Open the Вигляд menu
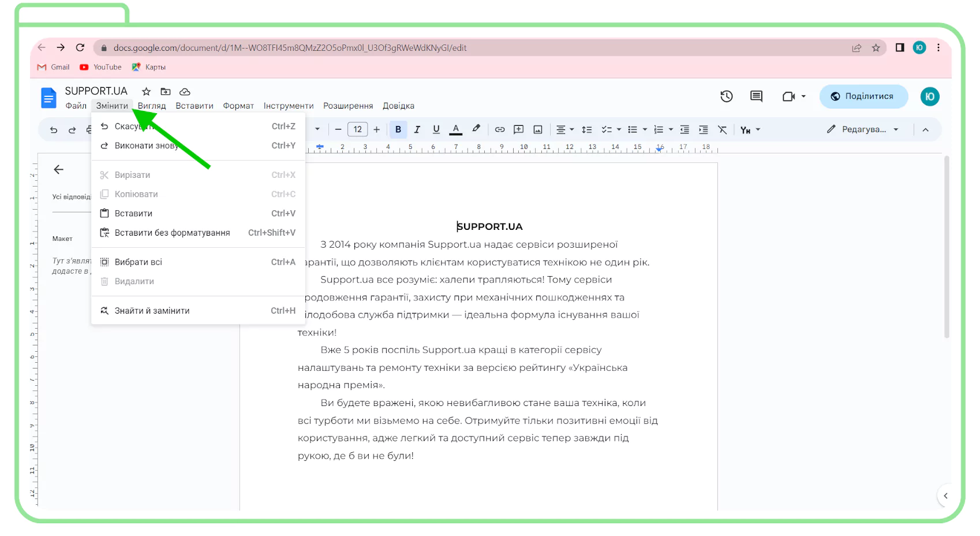The image size is (980, 536). tap(152, 106)
